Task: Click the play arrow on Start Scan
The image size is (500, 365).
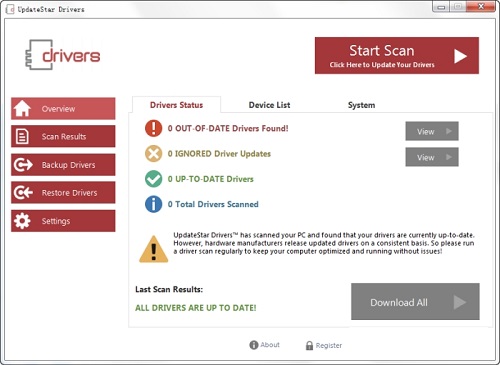Action: point(460,56)
